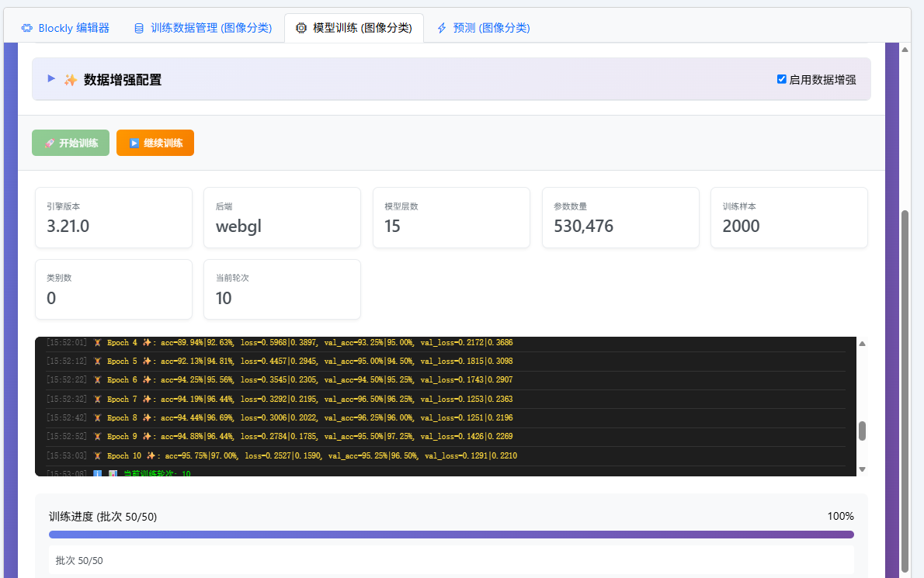924x578 pixels.
Task: Click the 后端 value webgl
Action: (238, 227)
